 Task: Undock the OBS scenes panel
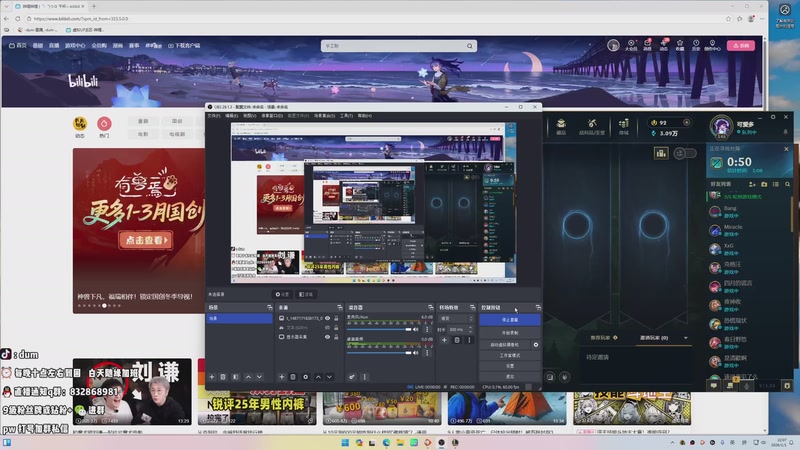pyautogui.click(x=269, y=308)
